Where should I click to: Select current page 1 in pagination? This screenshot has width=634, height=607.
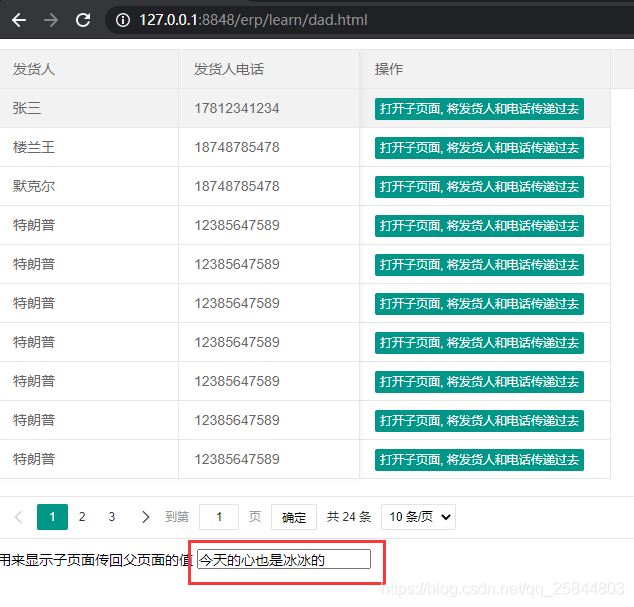(x=52, y=517)
